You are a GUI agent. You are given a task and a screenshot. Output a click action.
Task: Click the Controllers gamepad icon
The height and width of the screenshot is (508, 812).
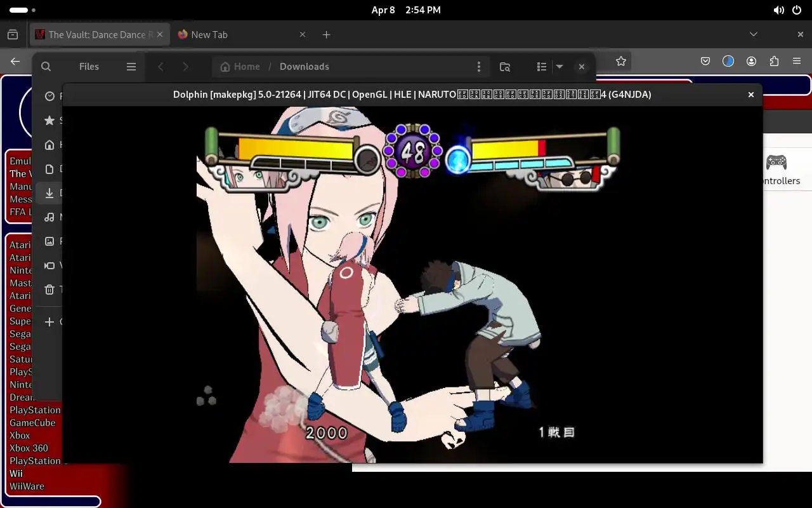776,162
